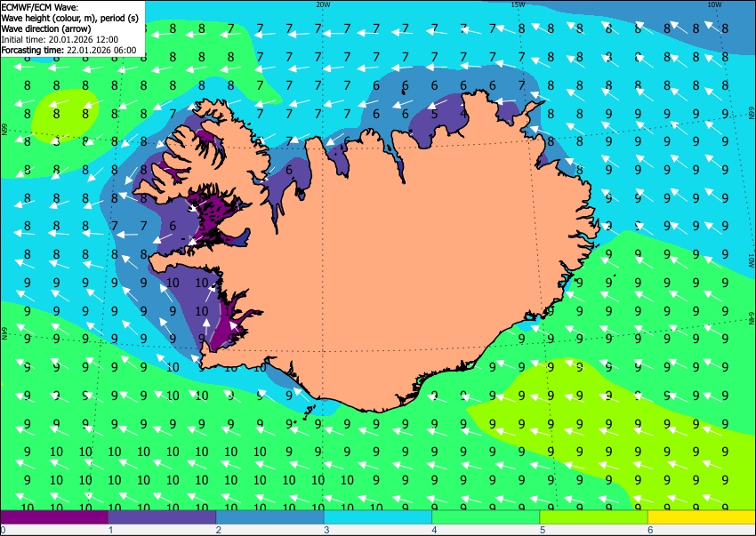This screenshot has width=756, height=536.
Task: Select lime 5–6 m colour bar segment
Action: tap(594, 517)
